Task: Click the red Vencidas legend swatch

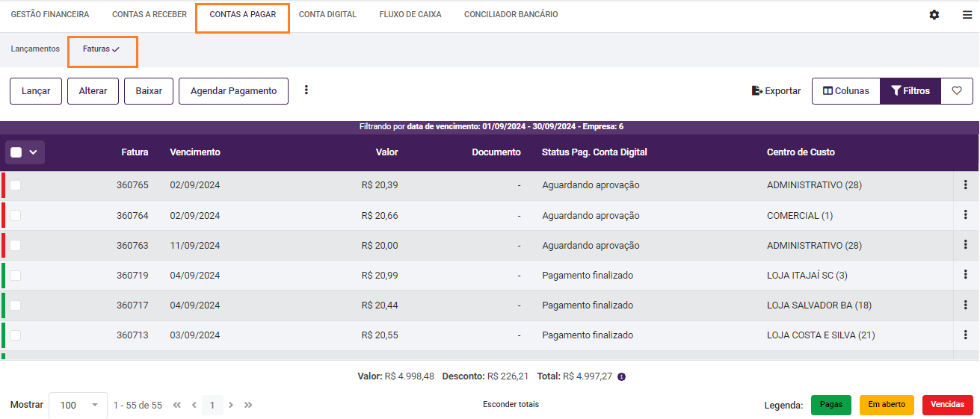Action: (947, 405)
